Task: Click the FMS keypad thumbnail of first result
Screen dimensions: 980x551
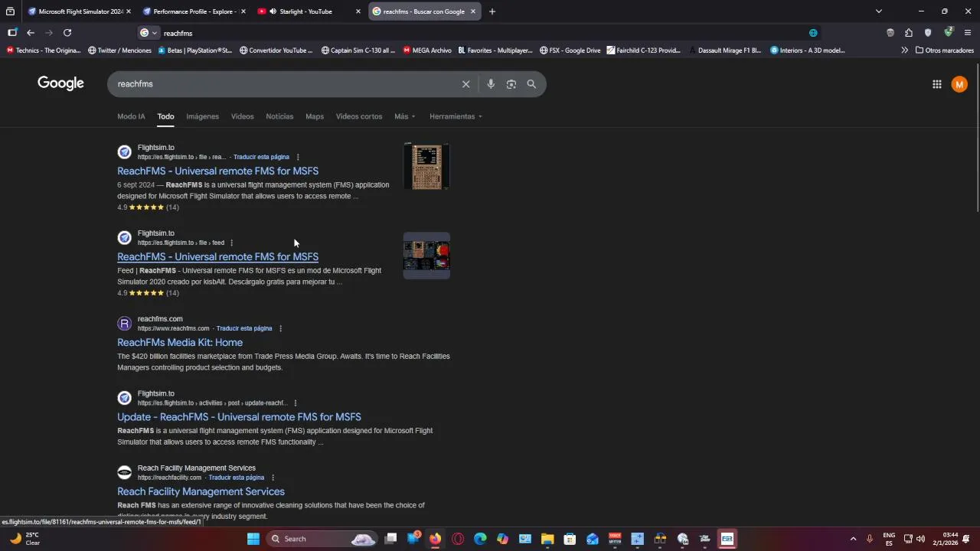Action: (426, 166)
